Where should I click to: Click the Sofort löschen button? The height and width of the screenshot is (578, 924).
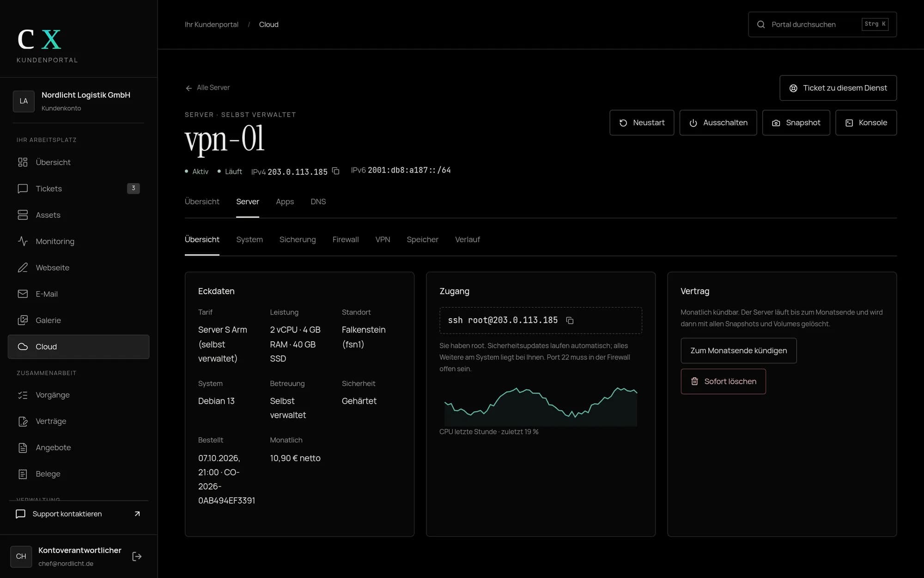(x=723, y=381)
